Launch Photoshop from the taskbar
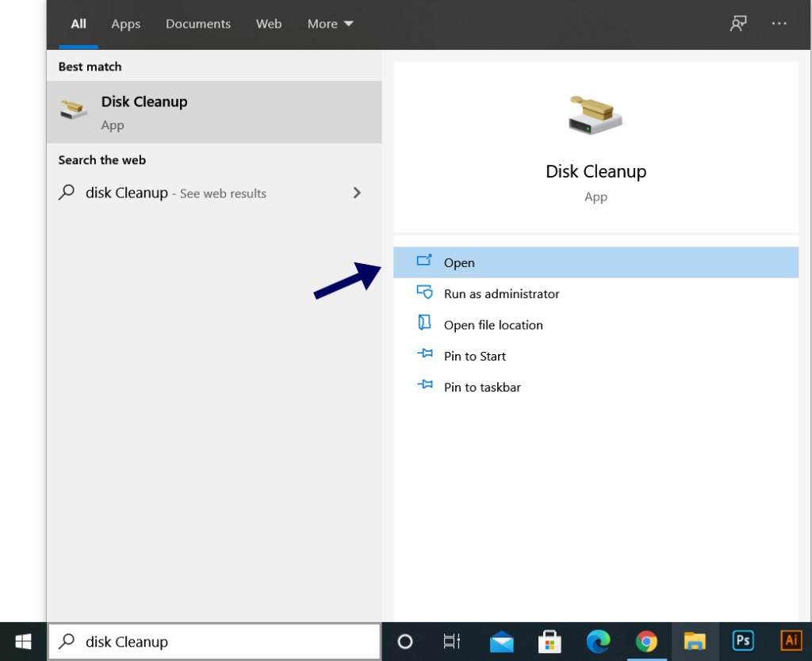The width and height of the screenshot is (812, 661). (743, 641)
